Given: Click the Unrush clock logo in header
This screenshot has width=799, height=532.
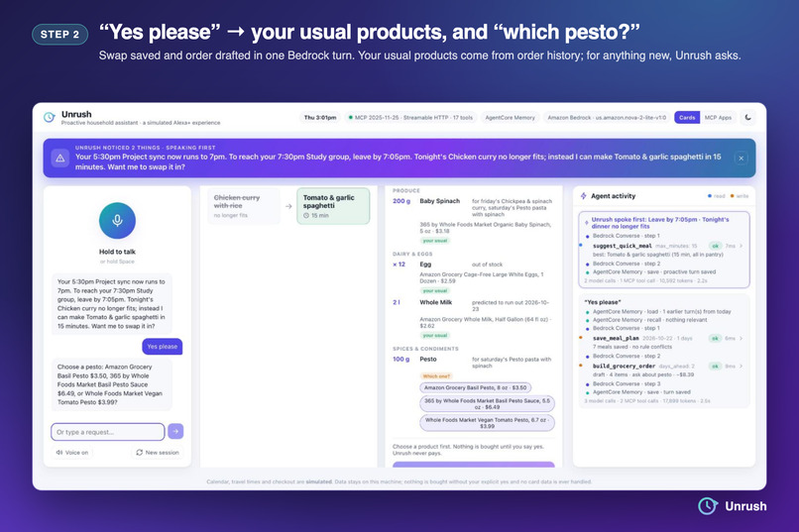Looking at the screenshot, I should (50, 118).
